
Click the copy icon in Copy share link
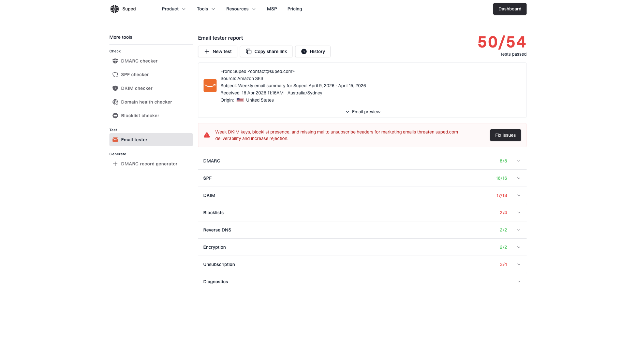[x=249, y=51]
